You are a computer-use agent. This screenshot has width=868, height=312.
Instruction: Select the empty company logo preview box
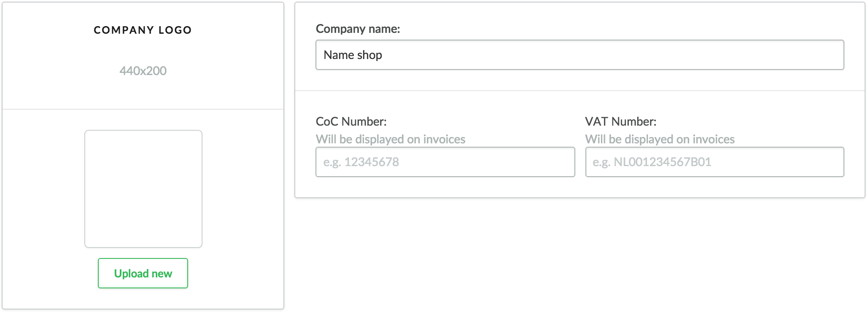point(143,189)
